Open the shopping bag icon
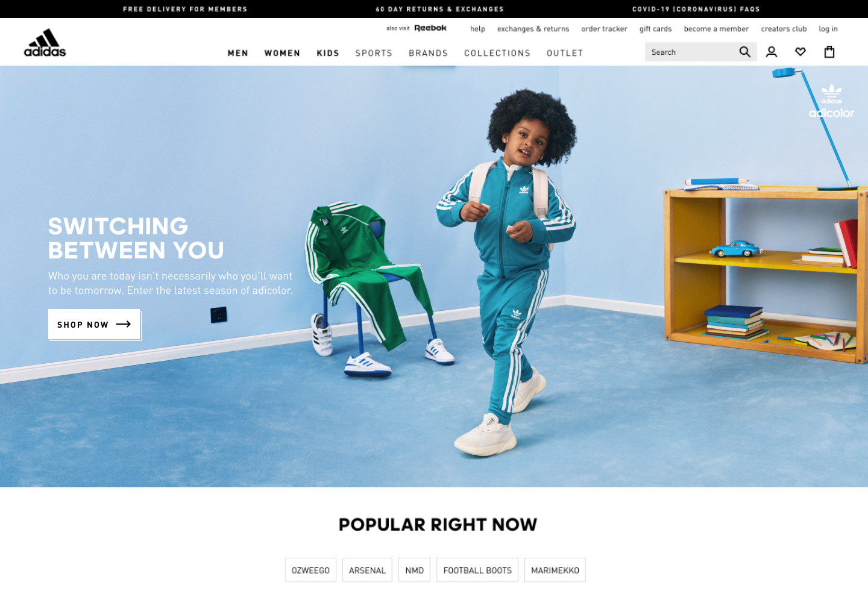Screen dimensions: 868x612 pos(829,52)
